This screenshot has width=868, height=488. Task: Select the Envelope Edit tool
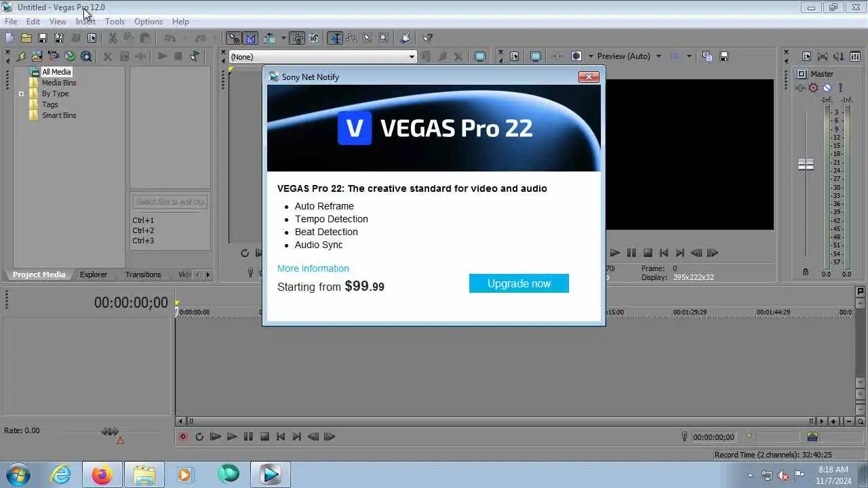[x=351, y=38]
